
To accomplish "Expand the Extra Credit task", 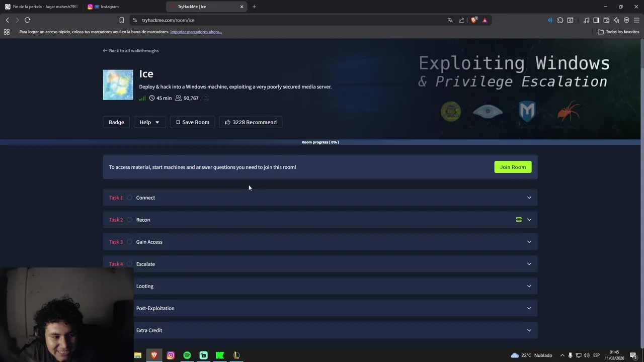I will pyautogui.click(x=336, y=330).
